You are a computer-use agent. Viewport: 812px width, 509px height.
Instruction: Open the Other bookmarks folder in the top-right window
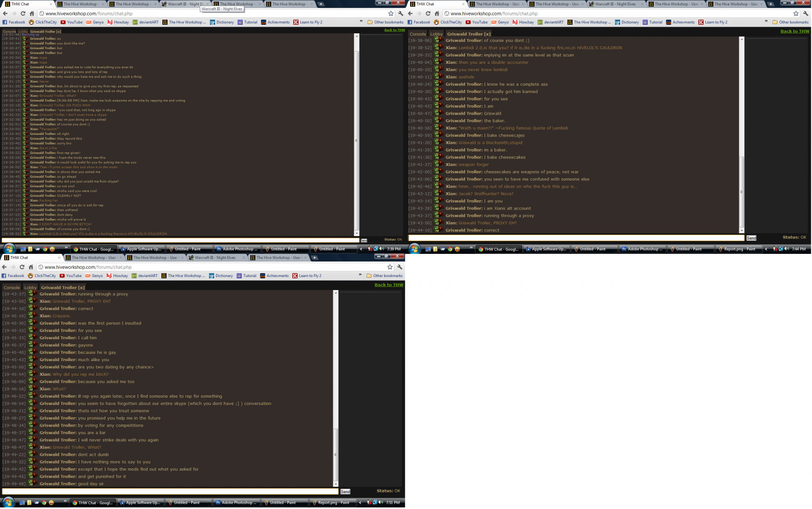point(790,22)
